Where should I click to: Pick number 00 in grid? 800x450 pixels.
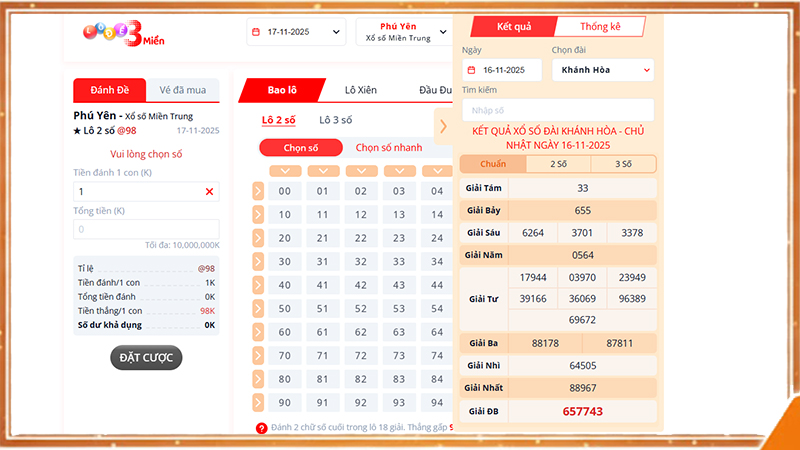(285, 191)
